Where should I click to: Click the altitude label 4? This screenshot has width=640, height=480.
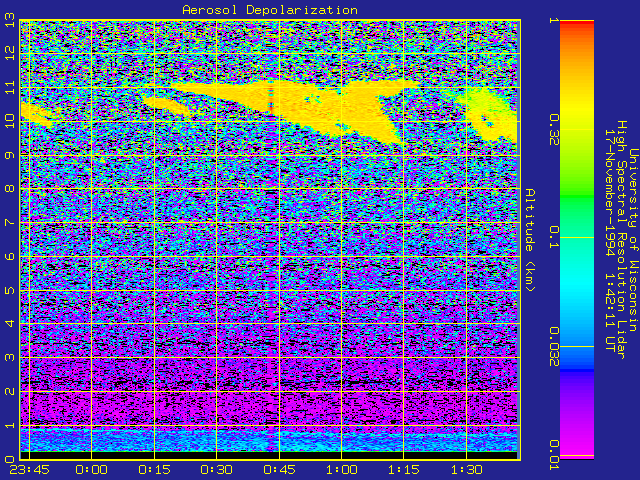pyautogui.click(x=10, y=324)
